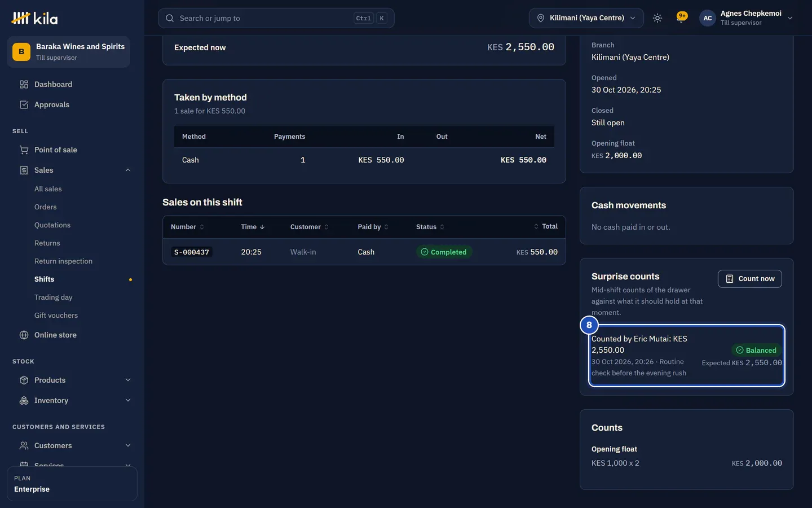The height and width of the screenshot is (508, 812).
Task: Click the Baraka Wines B badge
Action: tap(21, 52)
